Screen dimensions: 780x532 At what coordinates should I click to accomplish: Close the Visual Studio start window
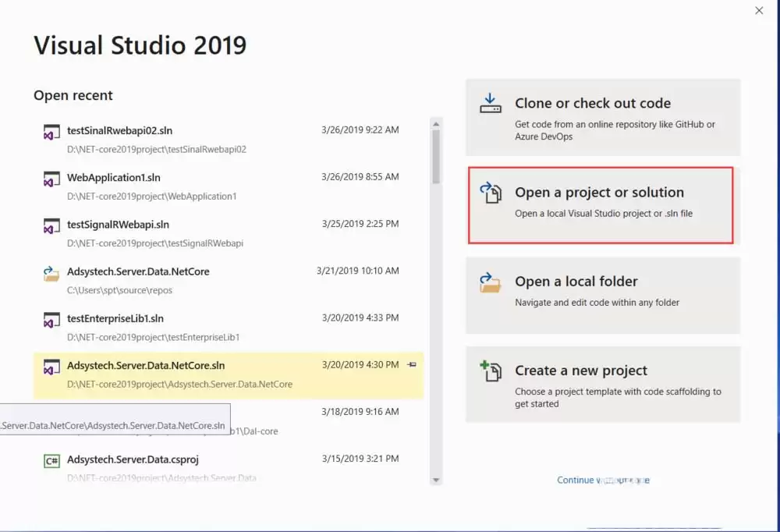[x=758, y=11]
